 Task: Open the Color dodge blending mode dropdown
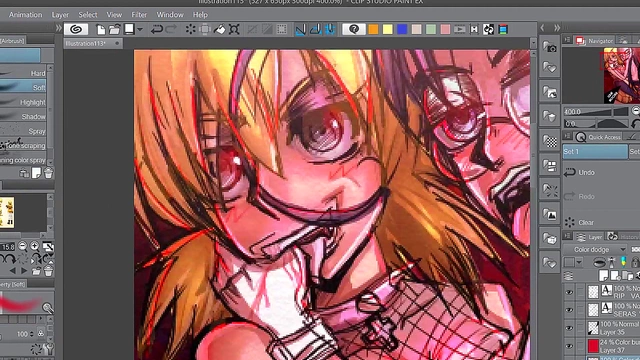[596, 249]
